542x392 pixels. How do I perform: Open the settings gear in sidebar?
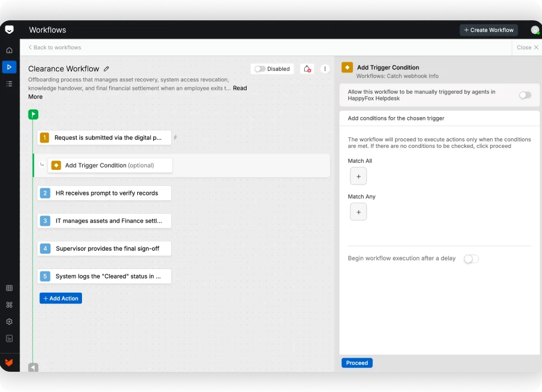point(10,322)
